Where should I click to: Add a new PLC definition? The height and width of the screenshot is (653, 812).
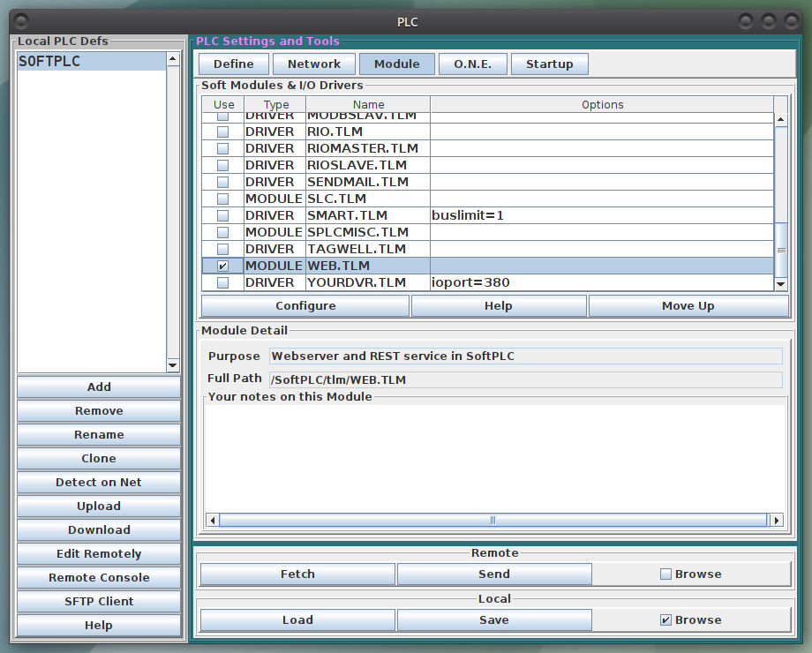point(99,387)
